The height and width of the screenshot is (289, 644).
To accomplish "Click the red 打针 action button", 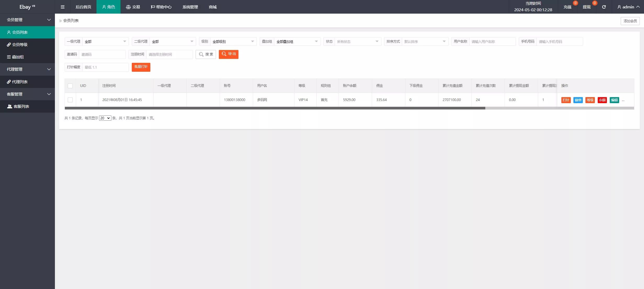I will pos(566,100).
